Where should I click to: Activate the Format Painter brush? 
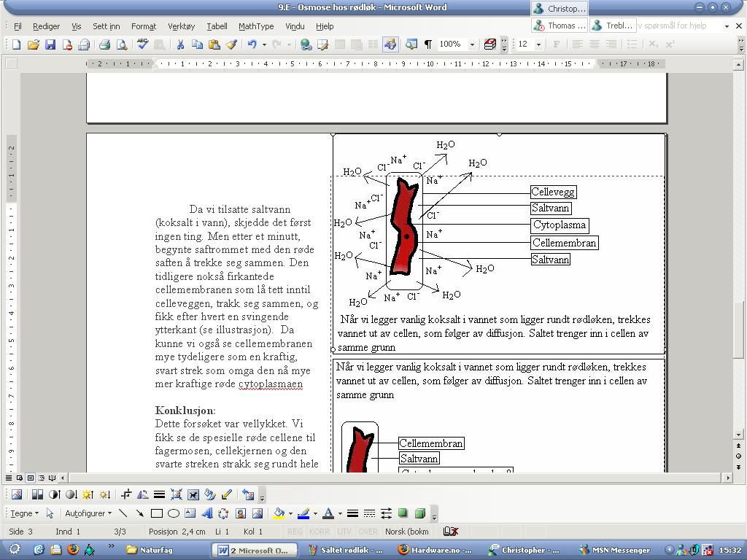[231, 44]
